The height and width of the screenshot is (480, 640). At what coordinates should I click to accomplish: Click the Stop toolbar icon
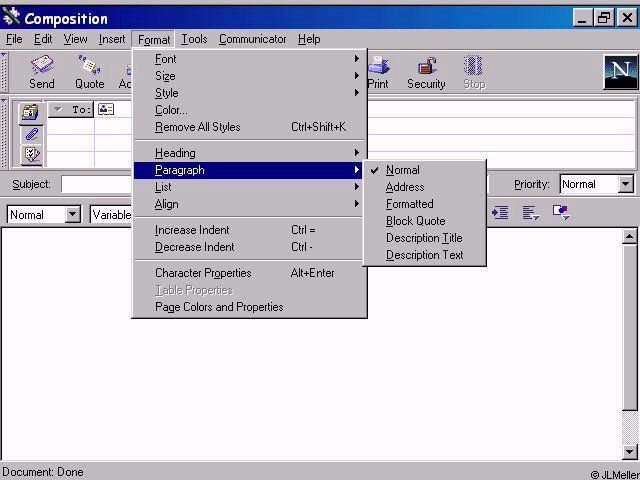(474, 72)
